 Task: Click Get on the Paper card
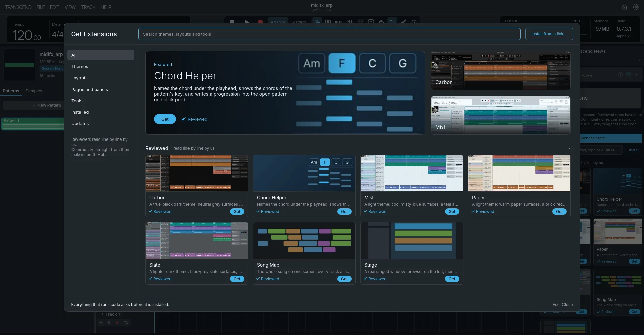[559, 212]
